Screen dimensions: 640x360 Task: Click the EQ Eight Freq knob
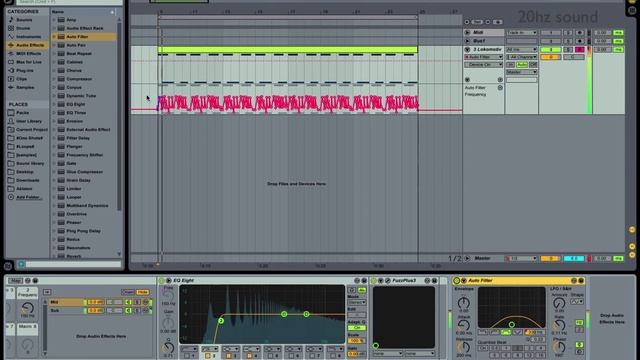click(x=168, y=296)
